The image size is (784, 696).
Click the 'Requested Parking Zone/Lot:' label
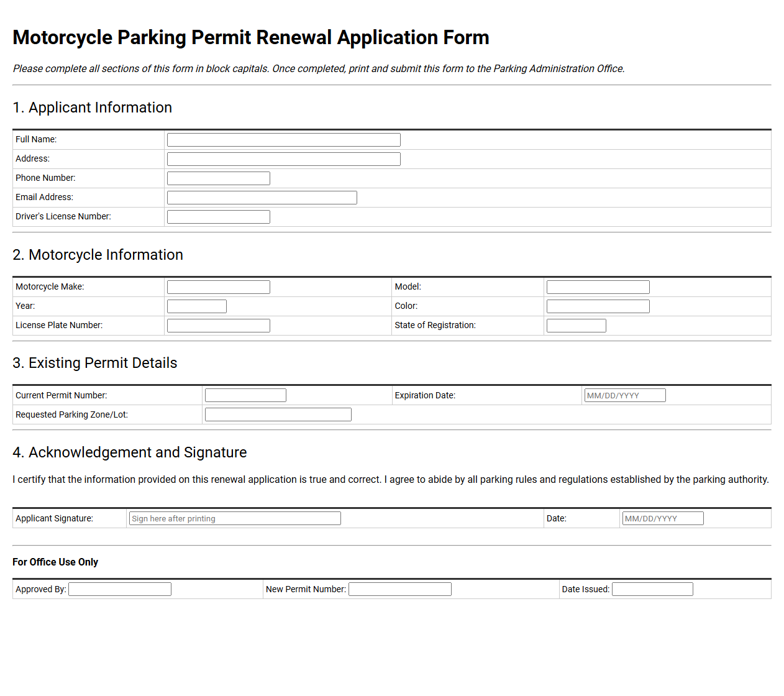71,414
